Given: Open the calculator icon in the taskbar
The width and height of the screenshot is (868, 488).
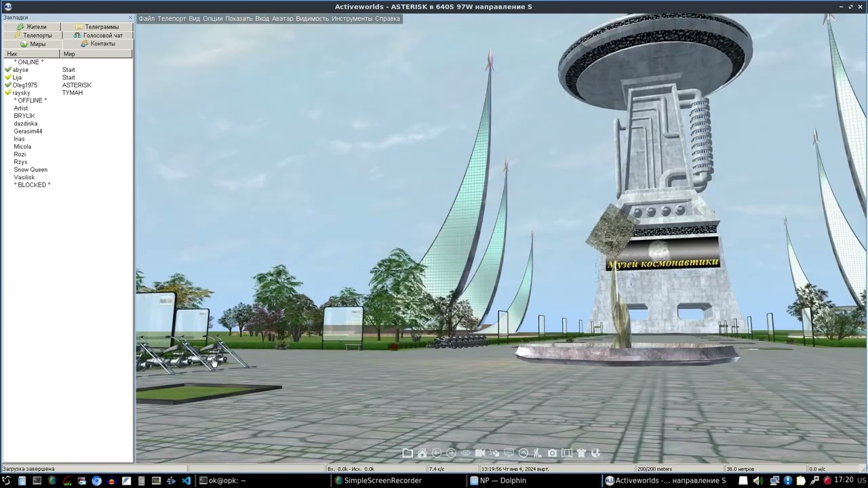Looking at the screenshot, I should (x=141, y=481).
